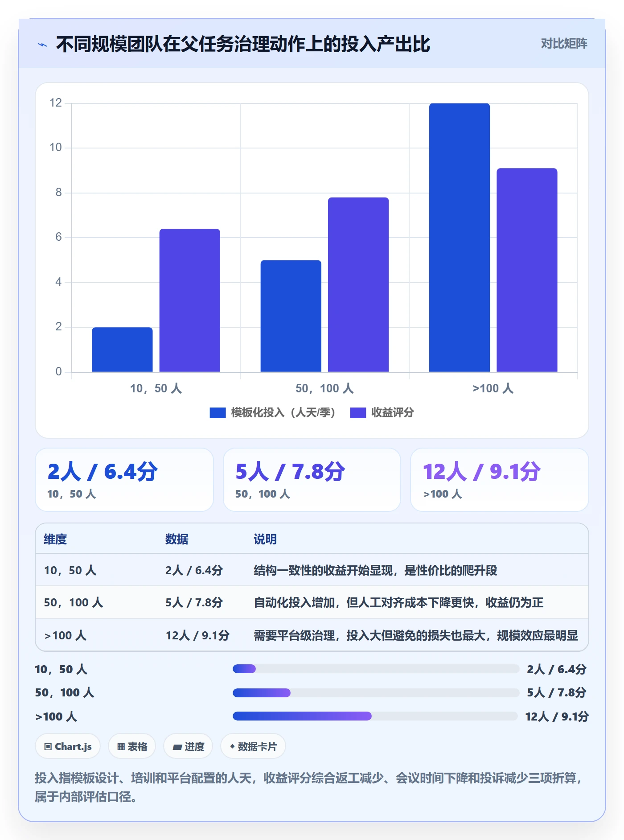Click the "表格" chip
624x840 pixels.
132,746
